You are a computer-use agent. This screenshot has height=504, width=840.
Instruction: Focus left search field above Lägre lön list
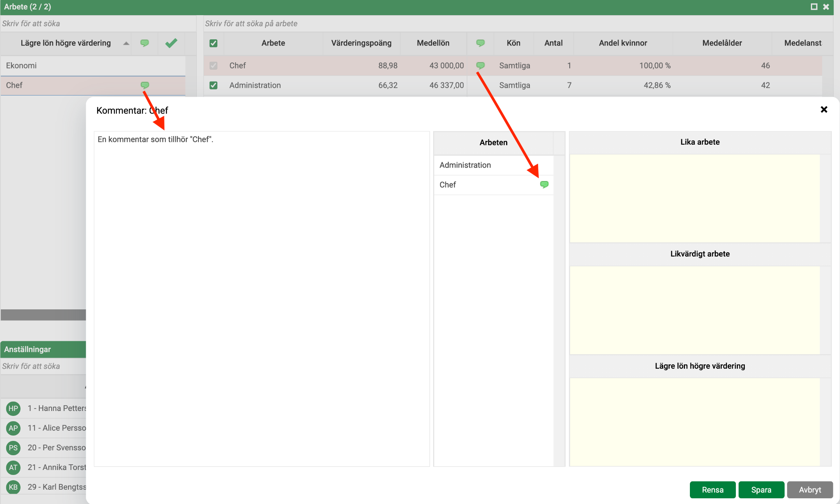[98, 23]
